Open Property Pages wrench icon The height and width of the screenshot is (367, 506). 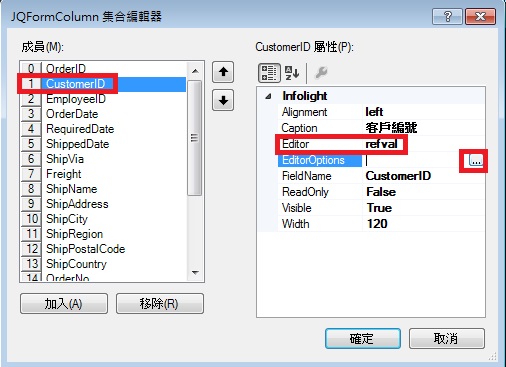(321, 73)
